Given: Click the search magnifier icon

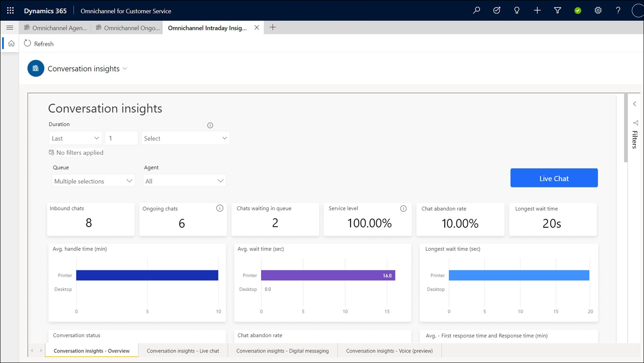Looking at the screenshot, I should 476,10.
